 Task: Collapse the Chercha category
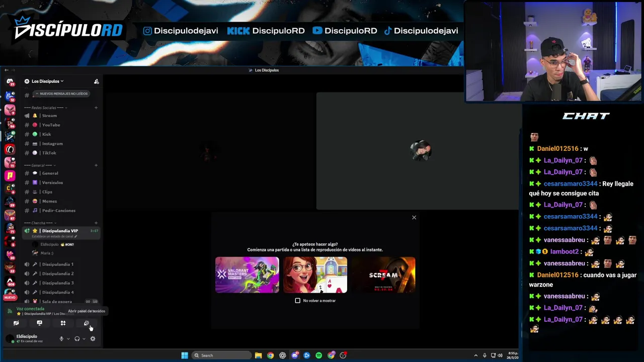click(41, 223)
